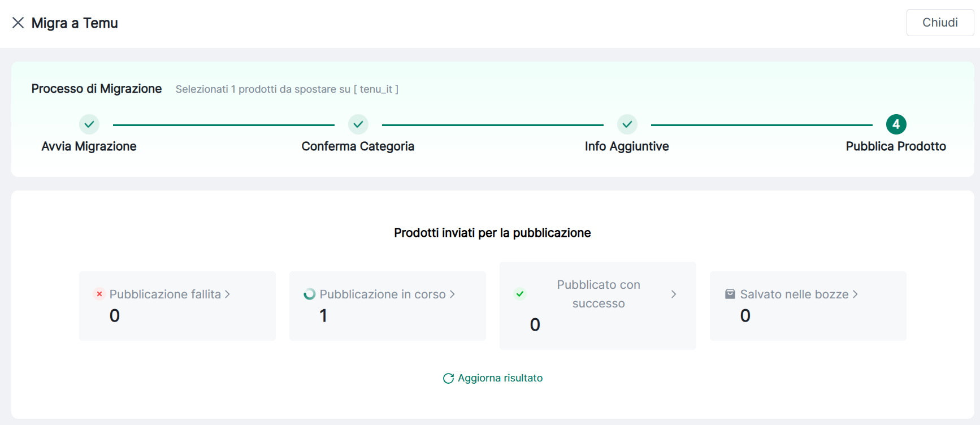Select the Avvia Migrazione step label
Viewport: 980px width, 425px height.
coord(89,146)
